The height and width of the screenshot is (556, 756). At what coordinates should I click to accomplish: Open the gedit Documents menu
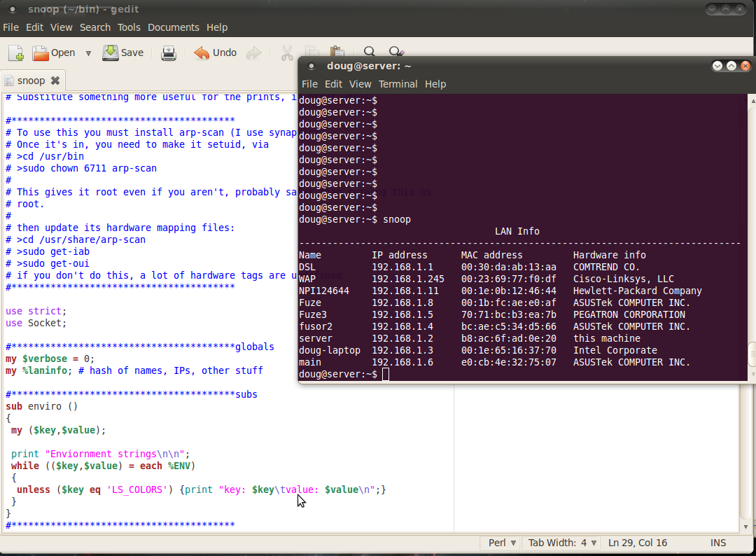173,27
